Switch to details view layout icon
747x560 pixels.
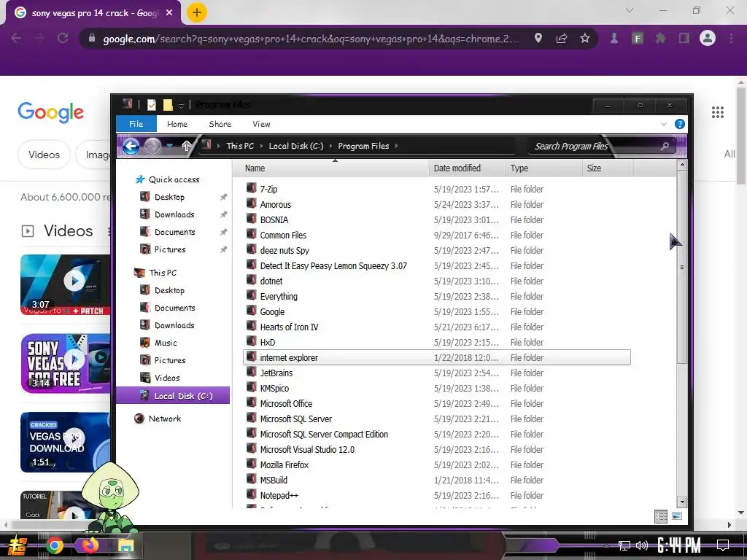coord(661,516)
